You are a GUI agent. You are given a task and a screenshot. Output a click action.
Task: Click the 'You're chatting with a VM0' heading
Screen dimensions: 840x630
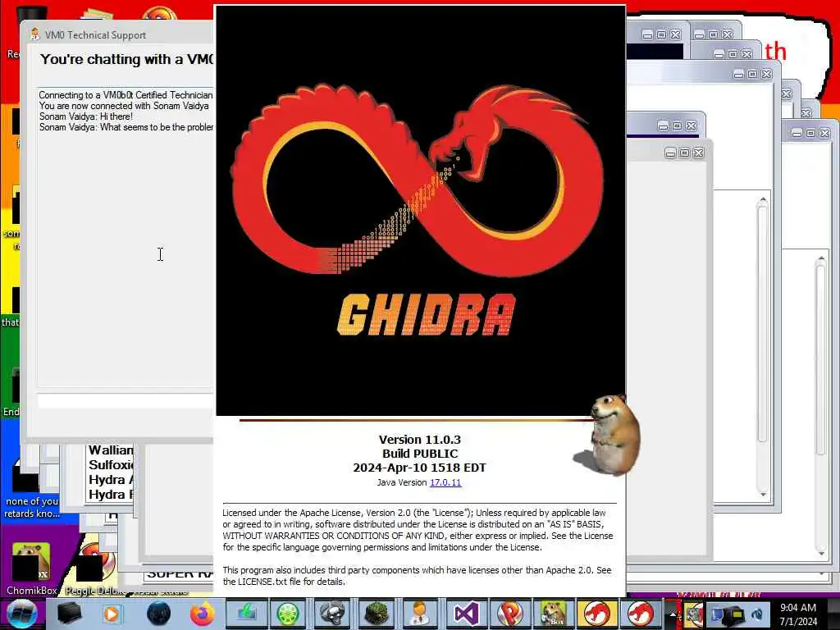[126, 59]
